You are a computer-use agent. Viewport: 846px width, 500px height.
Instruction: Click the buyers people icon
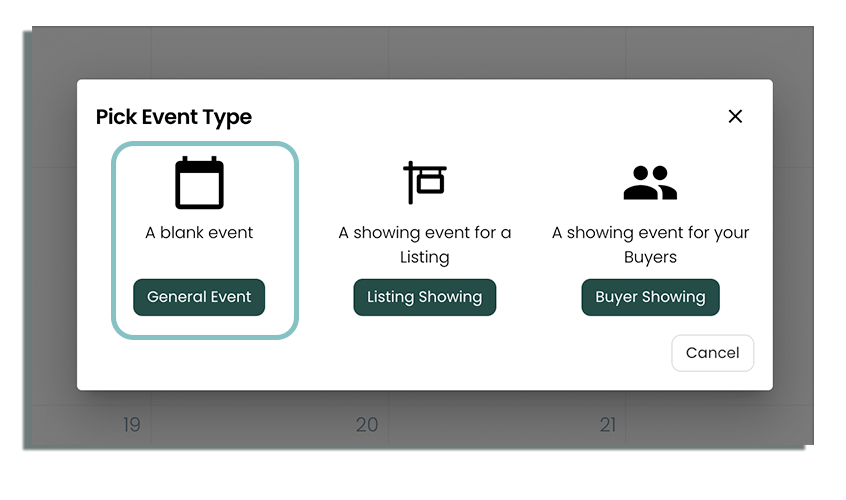[x=650, y=183]
